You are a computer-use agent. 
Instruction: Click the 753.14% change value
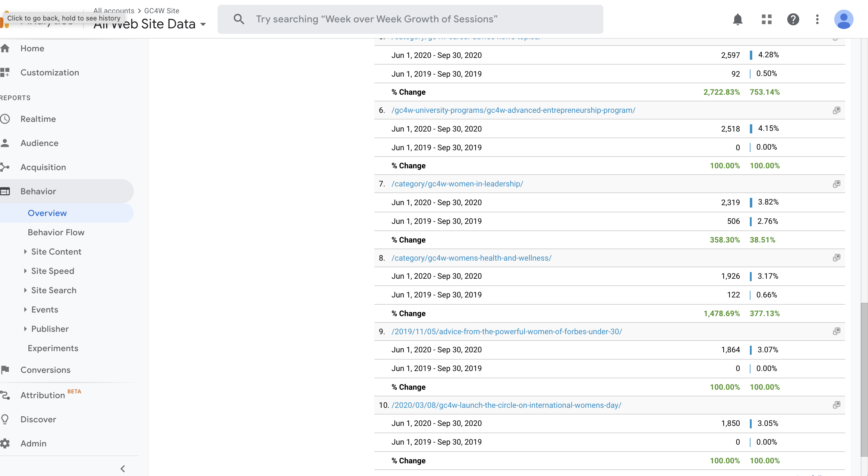coord(765,92)
